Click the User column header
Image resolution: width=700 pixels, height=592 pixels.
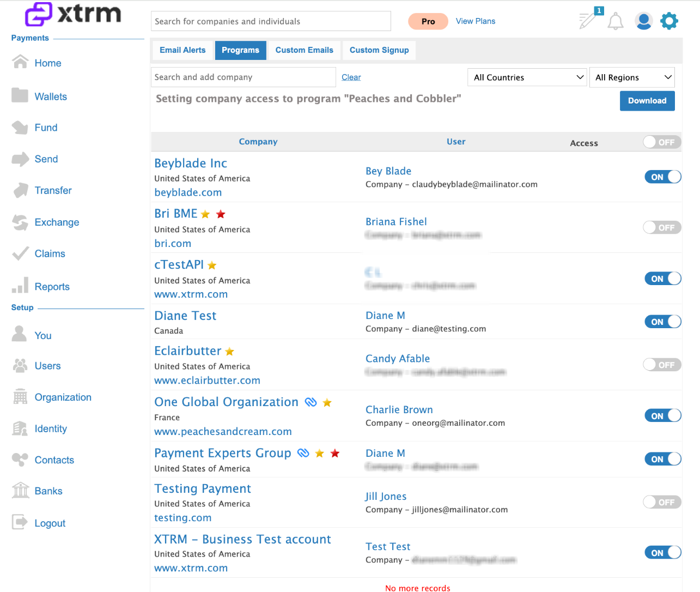point(456,142)
